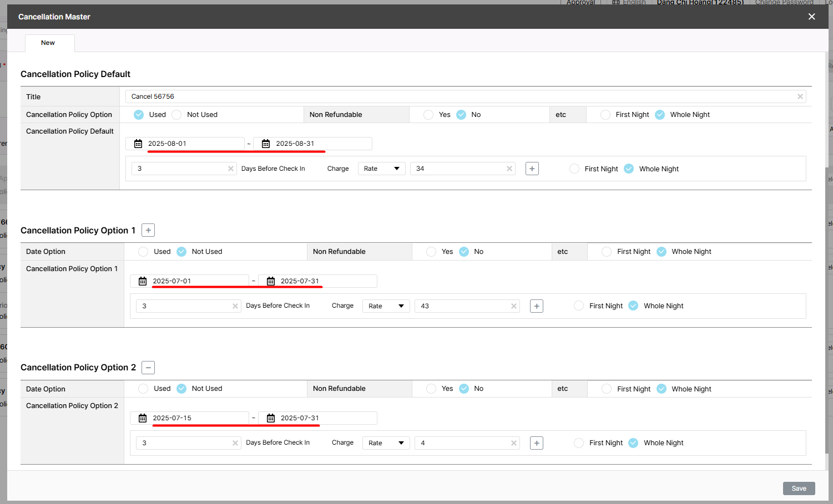Open calendar for default start date 2025-08-01
The height and width of the screenshot is (504, 833).
[138, 144]
